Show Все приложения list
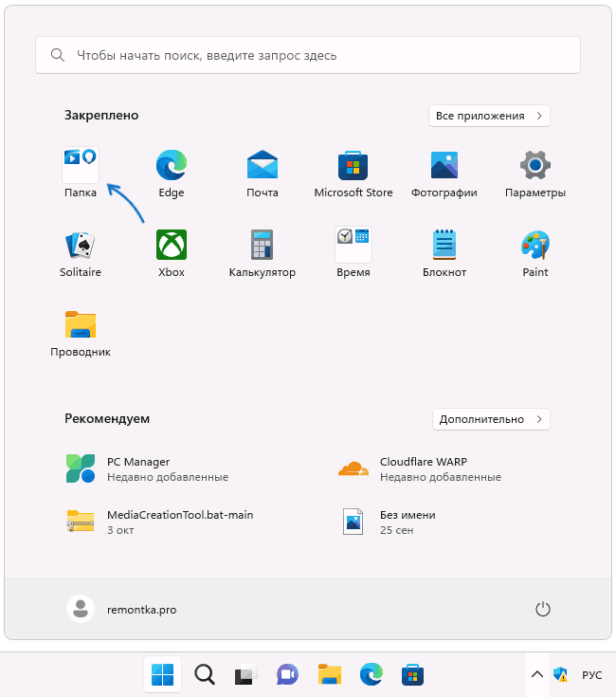 [489, 116]
